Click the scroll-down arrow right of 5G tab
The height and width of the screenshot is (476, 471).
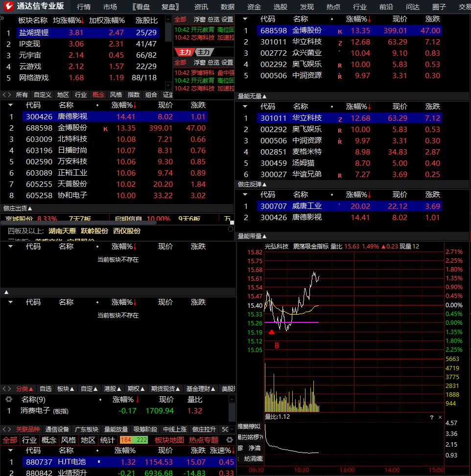coord(232,429)
